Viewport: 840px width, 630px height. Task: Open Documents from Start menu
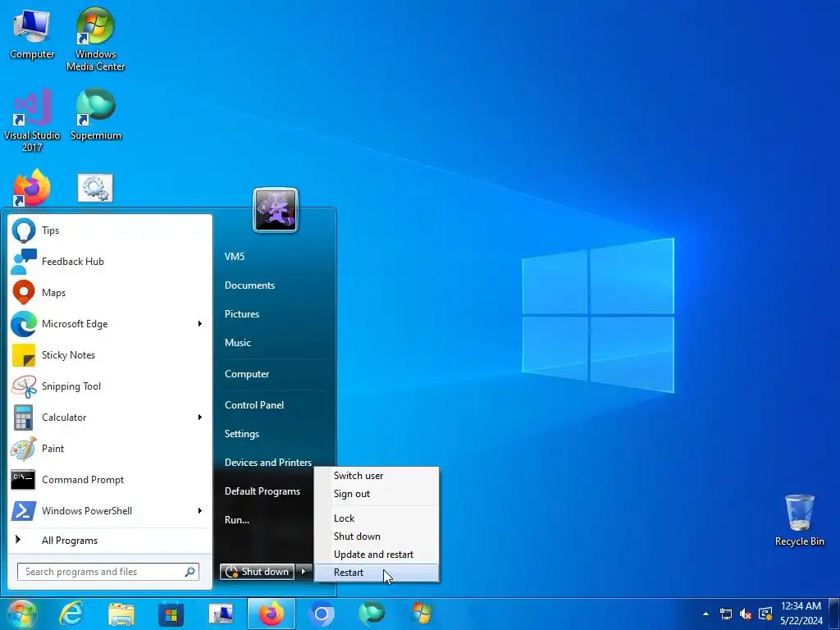[249, 285]
